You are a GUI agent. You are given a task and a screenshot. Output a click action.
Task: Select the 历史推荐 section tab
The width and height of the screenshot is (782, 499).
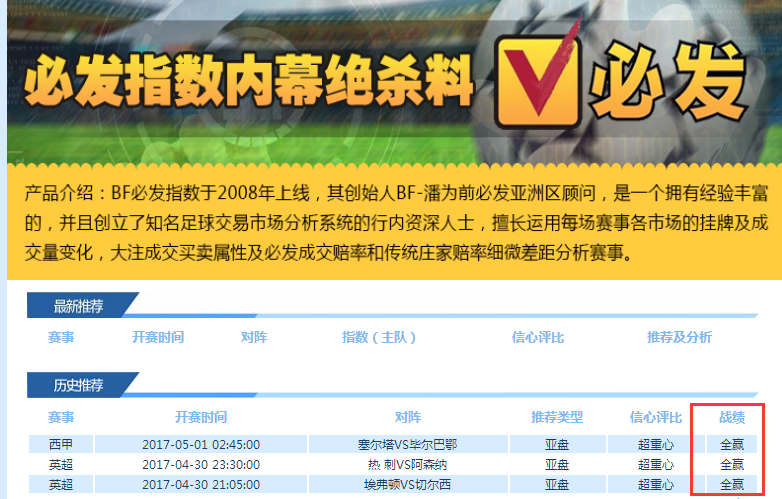[78, 385]
